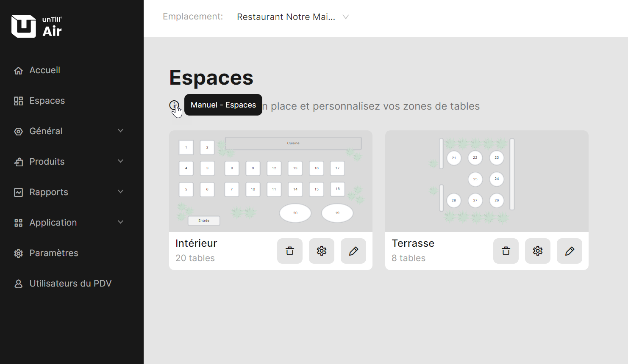Viewport: 628px width, 364px height.
Task: Edit the Intérieur floor plan
Action: coord(353,251)
